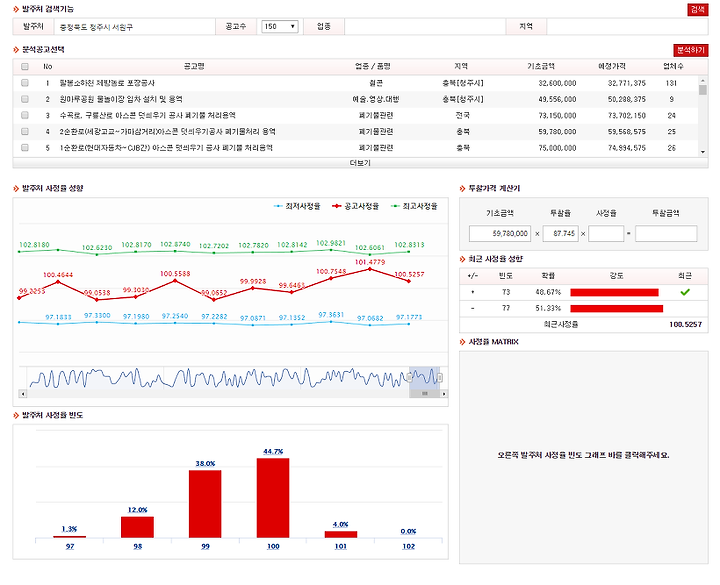Click the red bar in 48.67% row
The height and width of the screenshot is (585, 720).
point(614,292)
